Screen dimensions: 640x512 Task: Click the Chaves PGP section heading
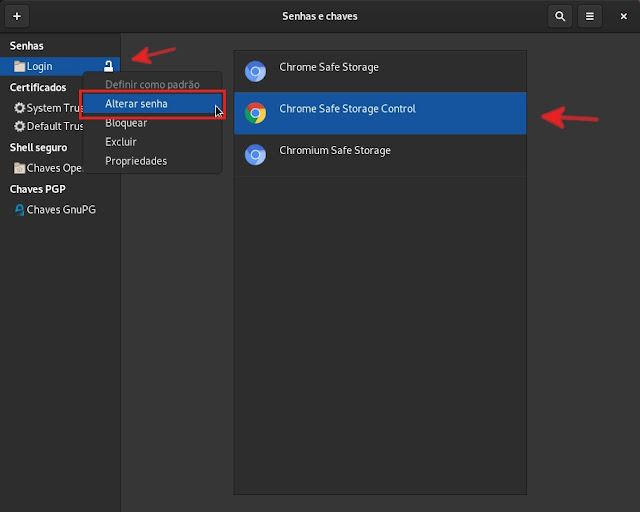click(x=38, y=189)
